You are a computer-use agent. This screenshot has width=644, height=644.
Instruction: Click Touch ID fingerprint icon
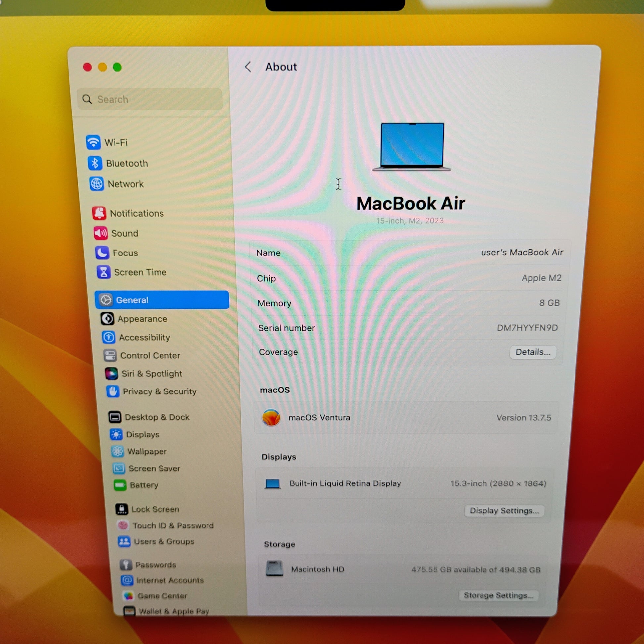tap(123, 525)
